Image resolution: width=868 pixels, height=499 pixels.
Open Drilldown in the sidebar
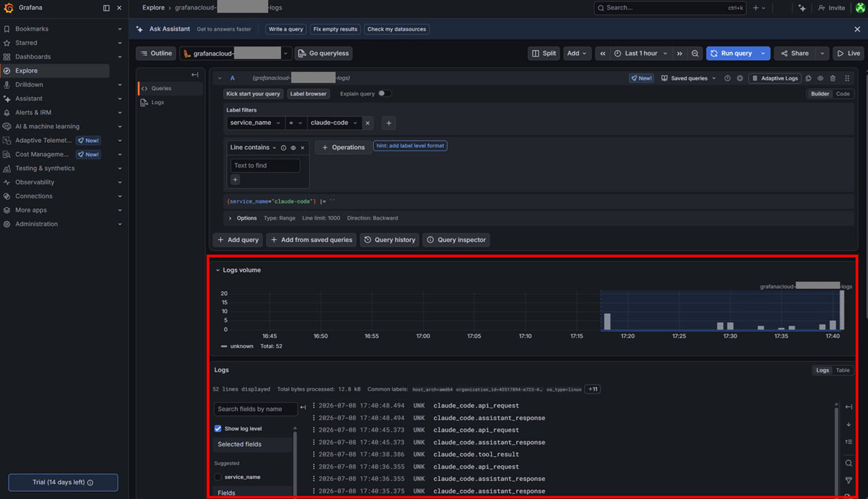point(29,85)
